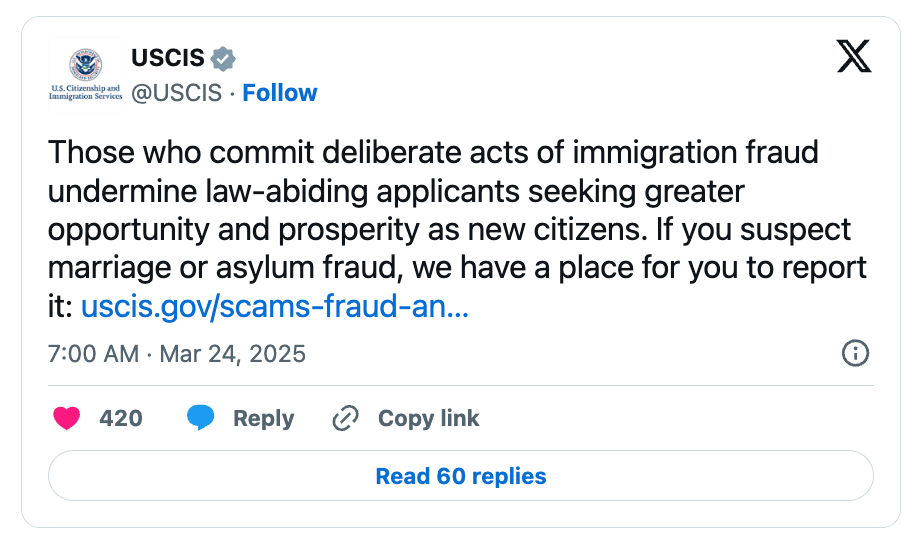916x544 pixels.
Task: Open the circled info icon
Action: (x=855, y=353)
